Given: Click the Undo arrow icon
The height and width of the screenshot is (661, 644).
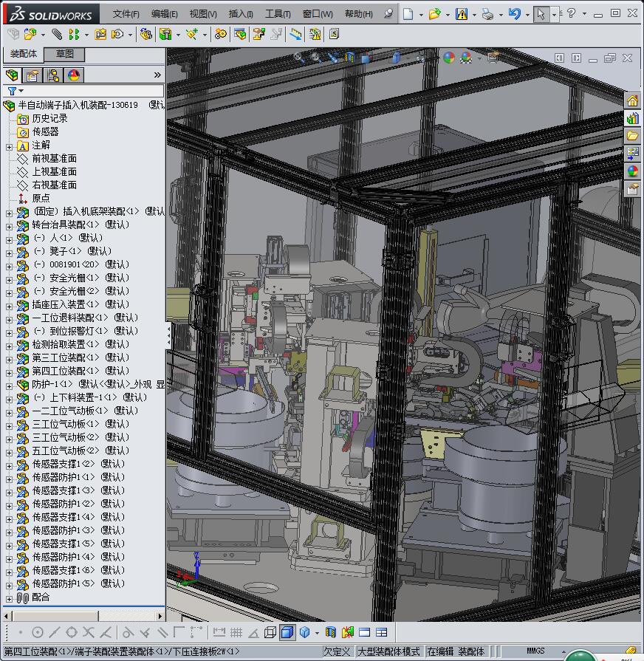Looking at the screenshot, I should (x=515, y=14).
